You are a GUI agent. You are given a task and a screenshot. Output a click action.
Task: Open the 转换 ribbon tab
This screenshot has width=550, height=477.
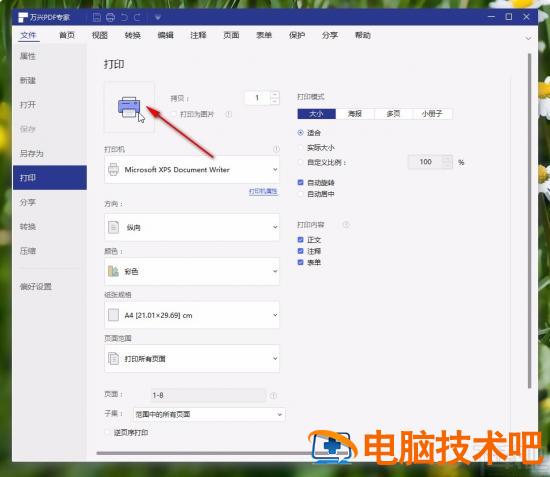133,35
